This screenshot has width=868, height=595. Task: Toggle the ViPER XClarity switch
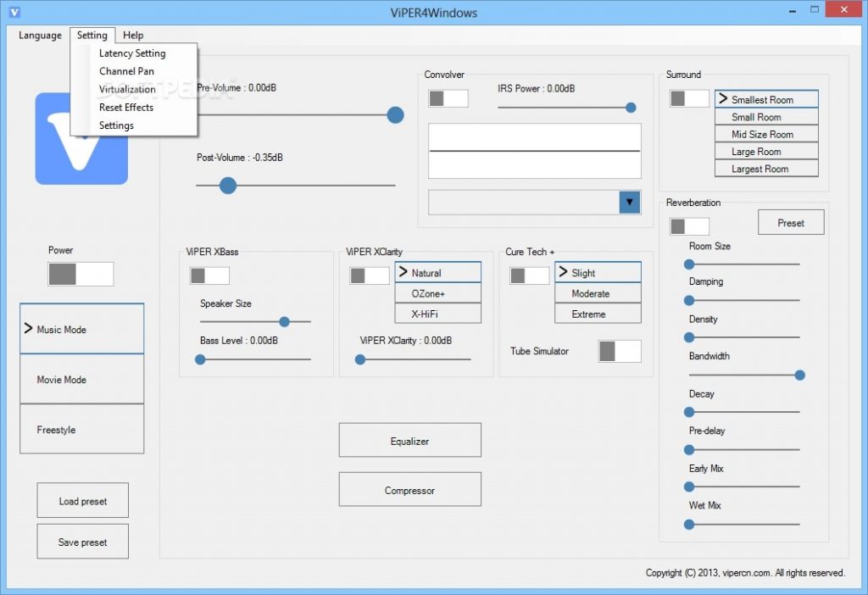(x=370, y=275)
